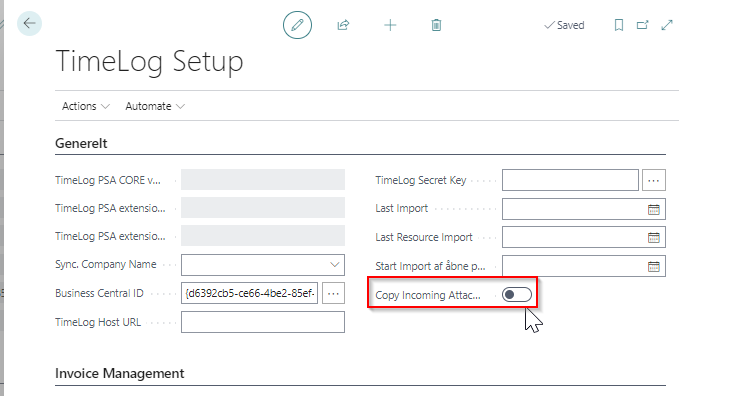The image size is (730, 396).
Task: Click ellipsis next to Business Central ID
Action: (x=333, y=293)
